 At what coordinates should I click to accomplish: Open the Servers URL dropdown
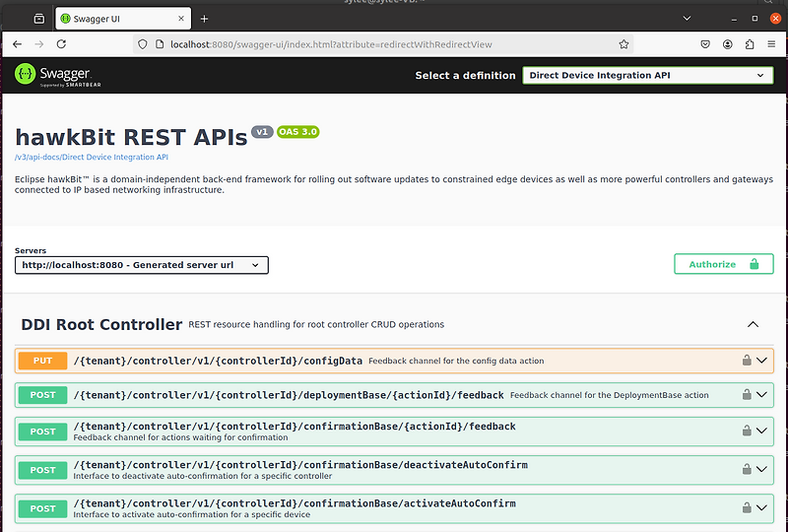tap(142, 265)
